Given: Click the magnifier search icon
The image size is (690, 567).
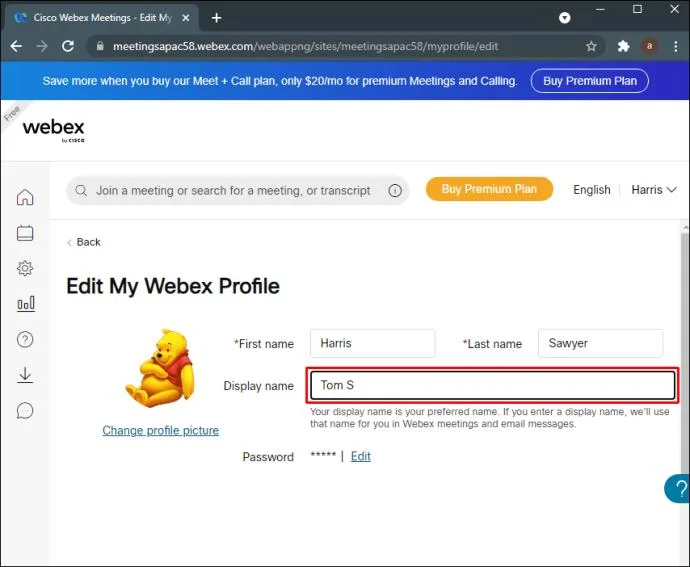Looking at the screenshot, I should (x=81, y=191).
